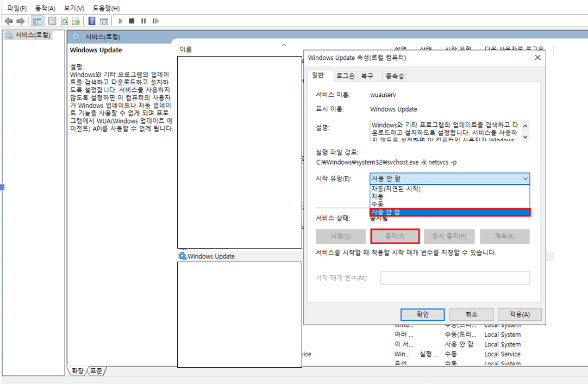Click the svchost.exe executable path text
Image resolution: width=588 pixels, height=384 pixels.
386,162
